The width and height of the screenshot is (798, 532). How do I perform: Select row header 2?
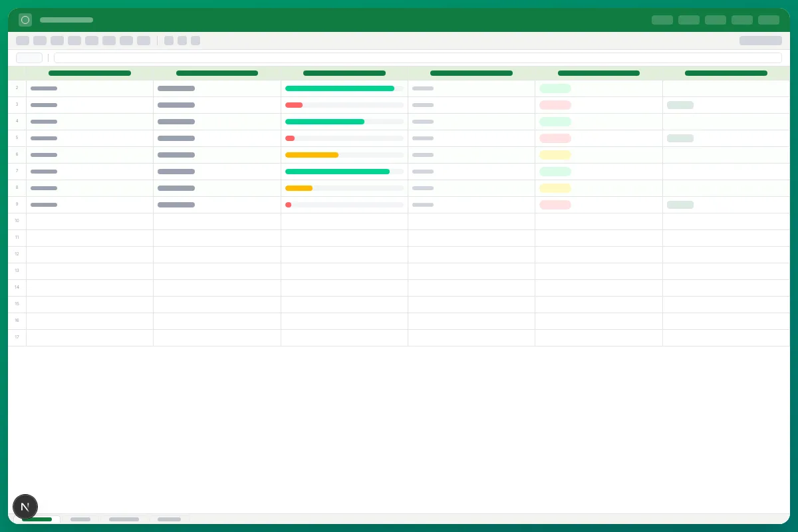click(x=17, y=88)
